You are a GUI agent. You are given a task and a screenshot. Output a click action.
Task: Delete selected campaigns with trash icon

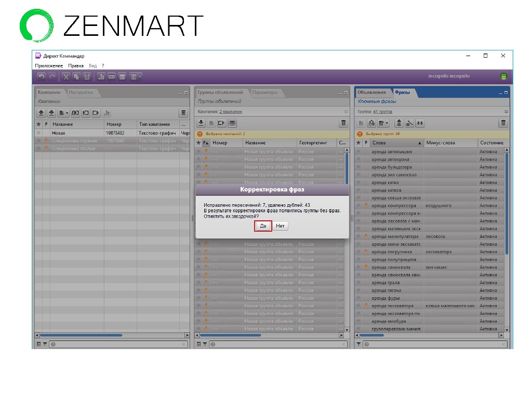183,113
